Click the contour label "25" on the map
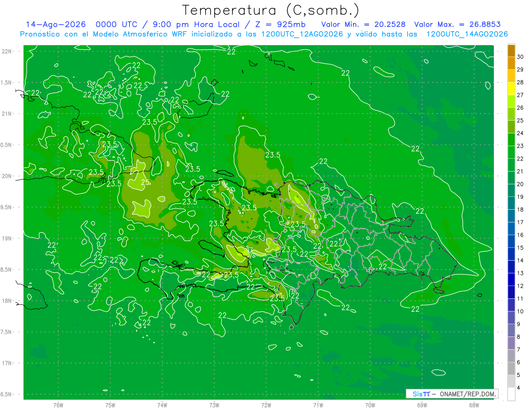532x411 pixels. coord(145,182)
